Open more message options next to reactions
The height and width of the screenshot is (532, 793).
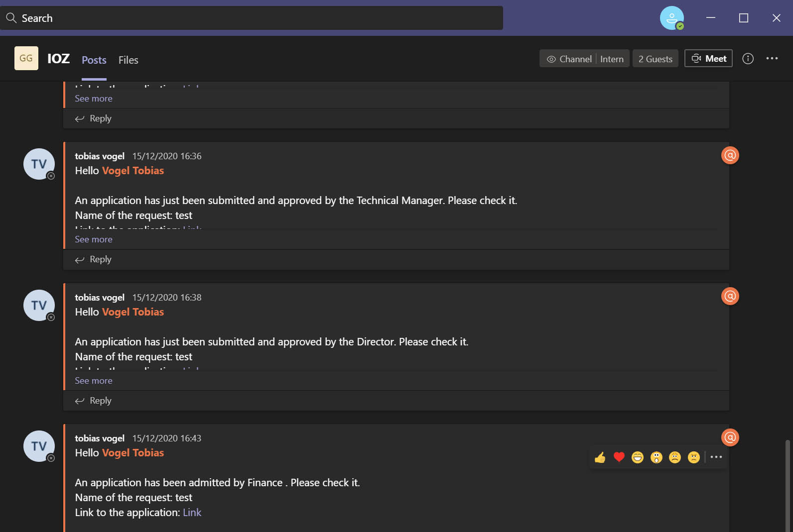tap(716, 457)
